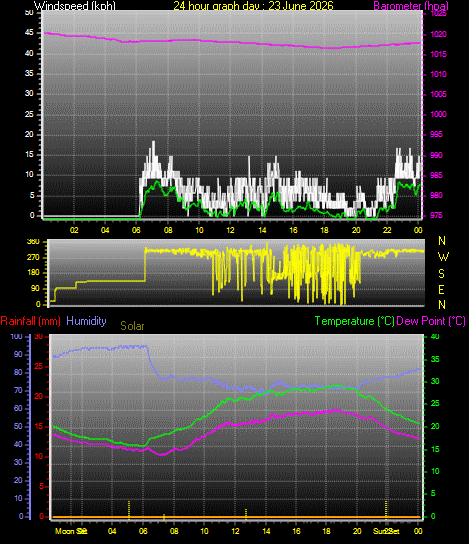Select the Rainfall (mm) legend label
The width and height of the screenshot is (469, 544).
[31, 321]
